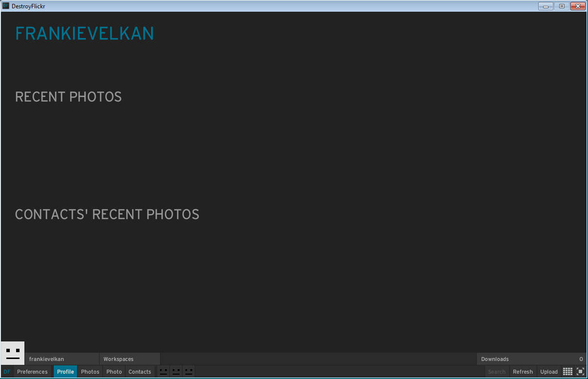This screenshot has width=588, height=379.
Task: Click the first face icon after Contacts
Action: click(163, 372)
